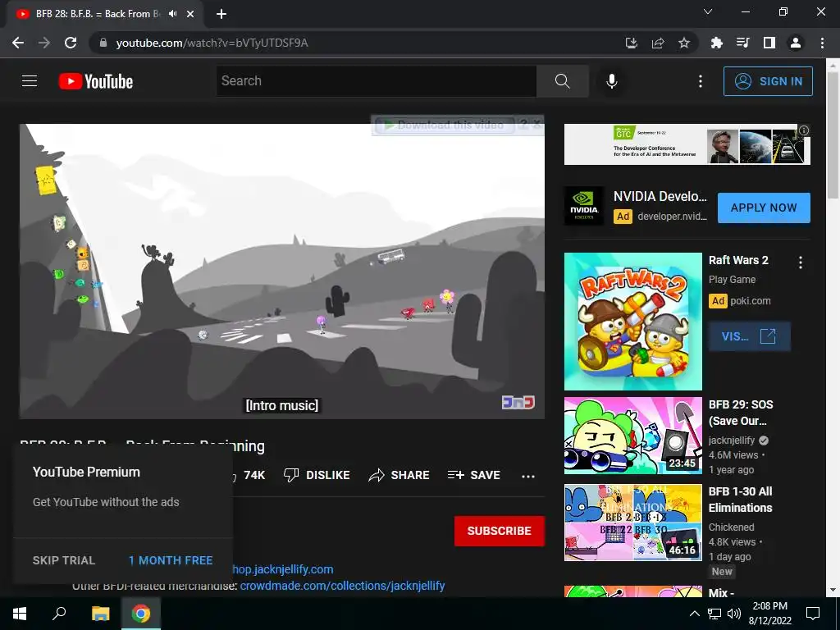This screenshot has height=630, width=840.
Task: Open the YouTube hamburger guide menu
Action: pyautogui.click(x=30, y=81)
